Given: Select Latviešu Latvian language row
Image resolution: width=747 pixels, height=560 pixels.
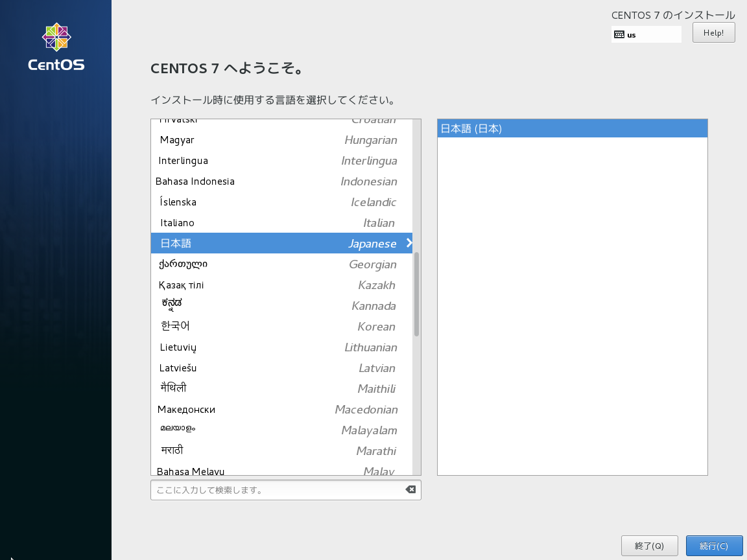Looking at the screenshot, I should [x=281, y=368].
